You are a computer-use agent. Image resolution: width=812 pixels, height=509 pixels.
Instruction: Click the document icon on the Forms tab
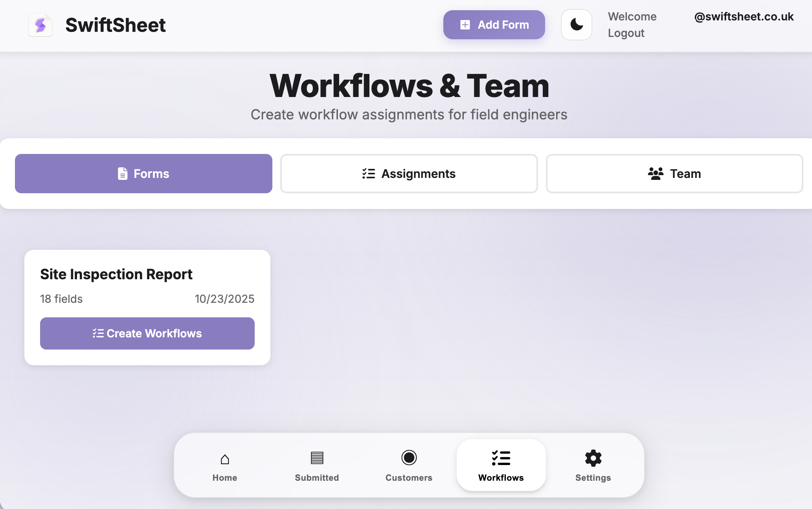123,173
